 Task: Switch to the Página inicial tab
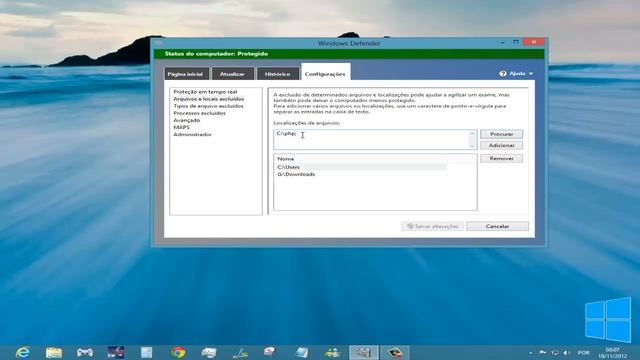[185, 74]
